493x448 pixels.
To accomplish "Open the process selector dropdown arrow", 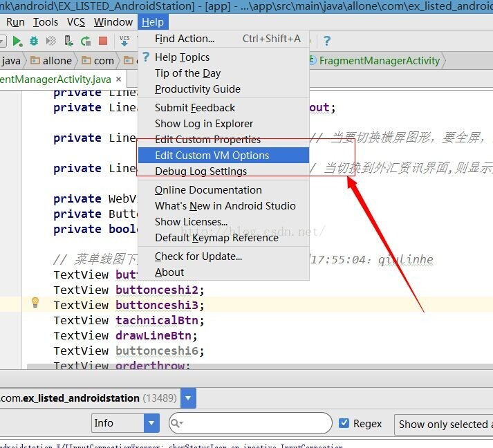I will point(188,398).
